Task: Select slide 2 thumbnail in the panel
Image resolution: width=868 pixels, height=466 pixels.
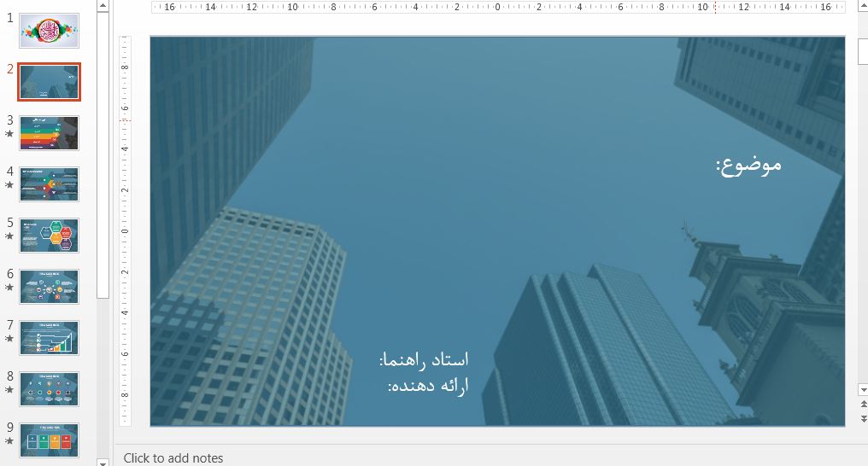Action: pyautogui.click(x=50, y=82)
